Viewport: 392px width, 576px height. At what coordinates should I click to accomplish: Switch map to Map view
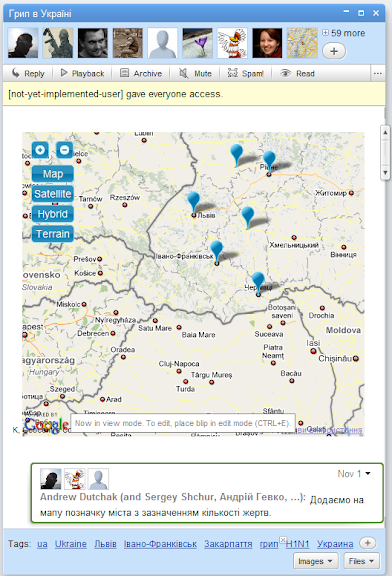point(53,174)
